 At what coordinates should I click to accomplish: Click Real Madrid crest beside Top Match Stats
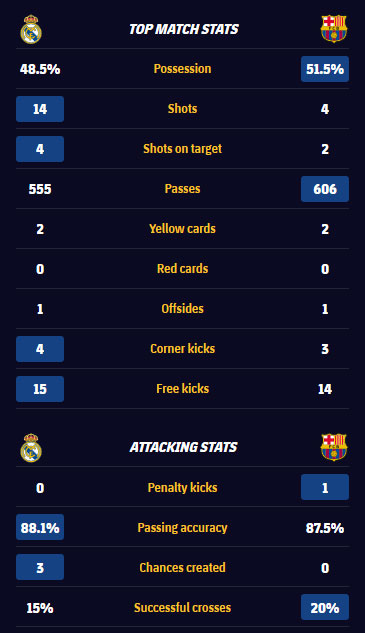click(31, 29)
